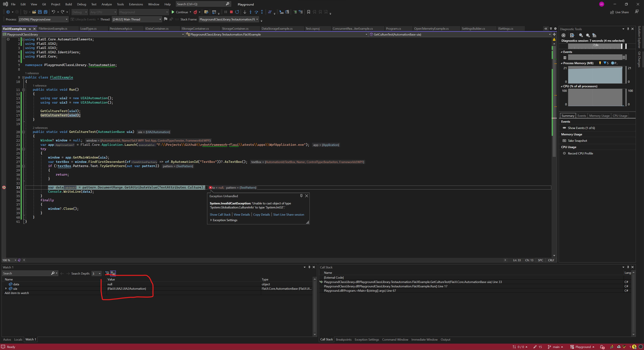Click the Restart debugging icon
The image size is (644, 350).
pos(237,12)
